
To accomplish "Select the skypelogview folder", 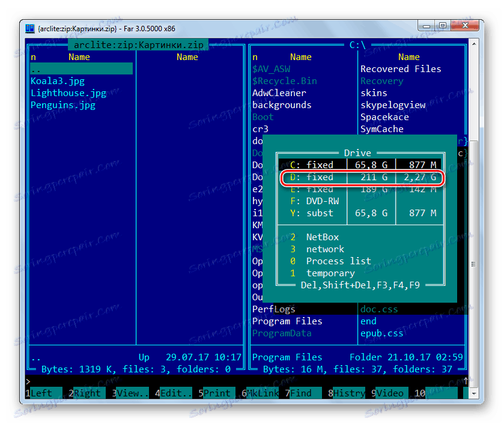I will 393,105.
